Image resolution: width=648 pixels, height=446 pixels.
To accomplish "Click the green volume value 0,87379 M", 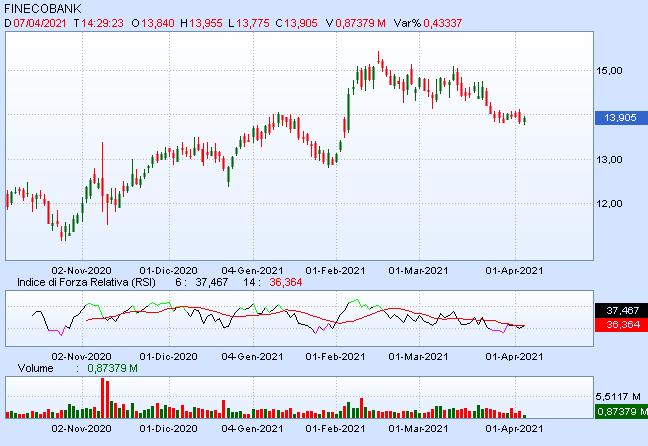I will 112,368.
